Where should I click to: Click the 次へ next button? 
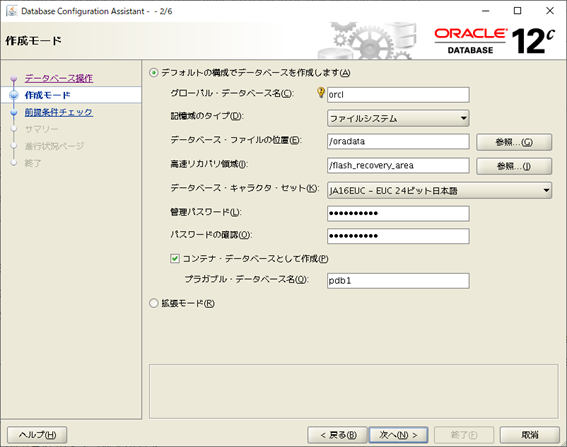point(398,435)
